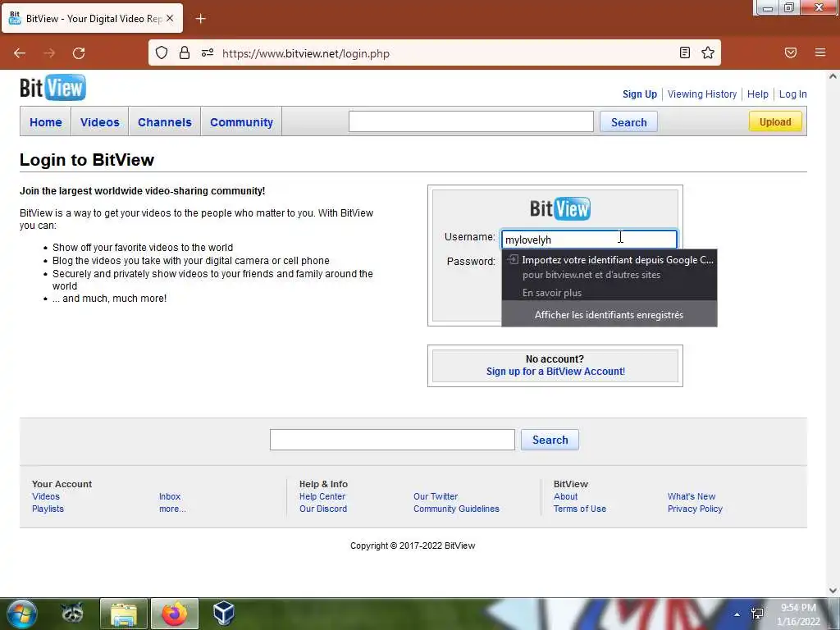Open Terms of Use footer link
840x630 pixels.
click(580, 509)
